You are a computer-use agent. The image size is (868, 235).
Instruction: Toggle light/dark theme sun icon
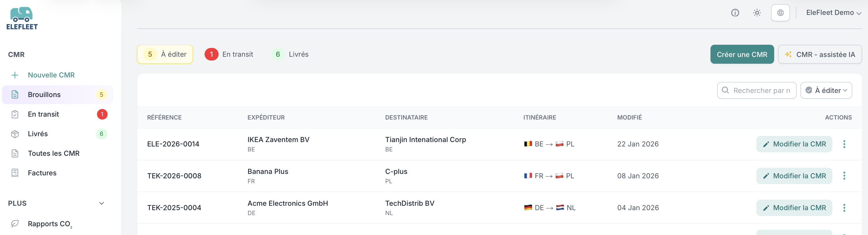point(757,13)
